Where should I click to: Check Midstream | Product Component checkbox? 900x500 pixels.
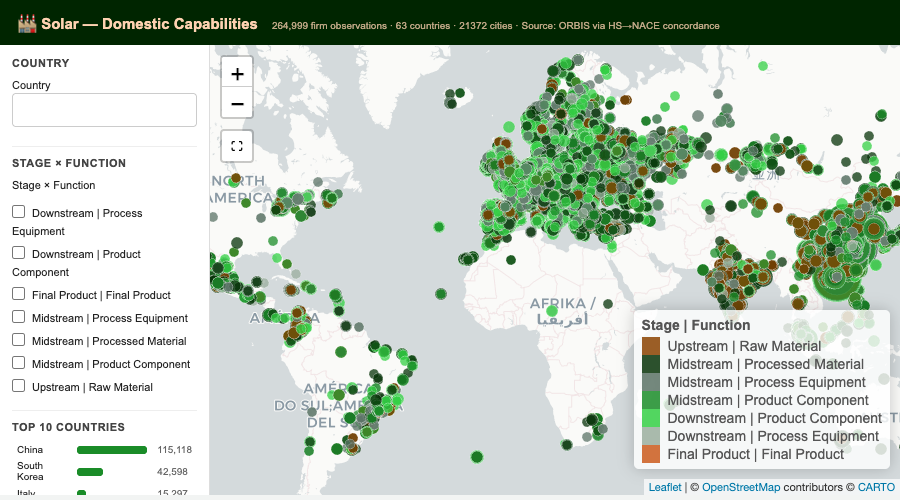click(x=18, y=363)
